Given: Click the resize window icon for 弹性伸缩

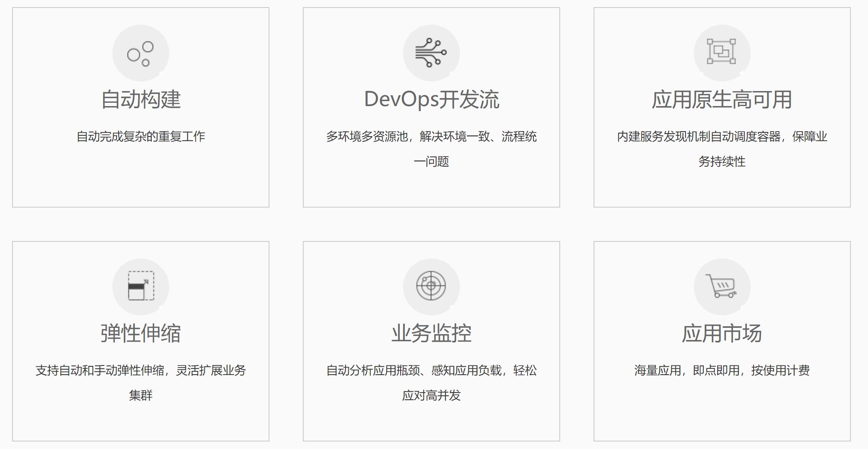Looking at the screenshot, I should coord(141,287).
